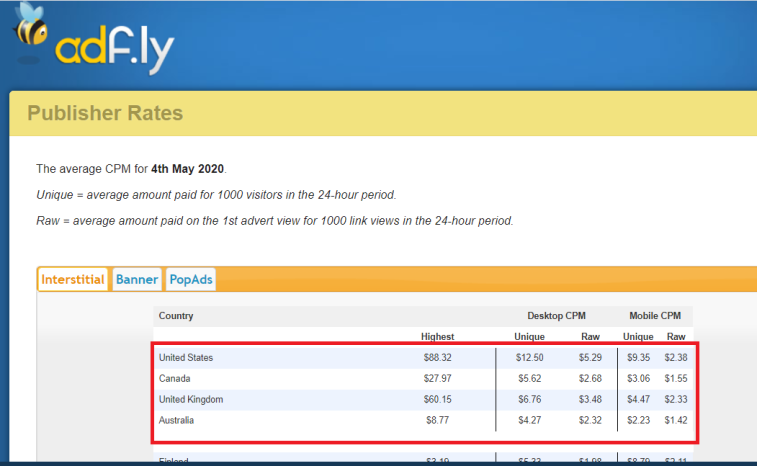Select the $60.15 highest rate cell
The height and width of the screenshot is (466, 757).
tap(437, 399)
